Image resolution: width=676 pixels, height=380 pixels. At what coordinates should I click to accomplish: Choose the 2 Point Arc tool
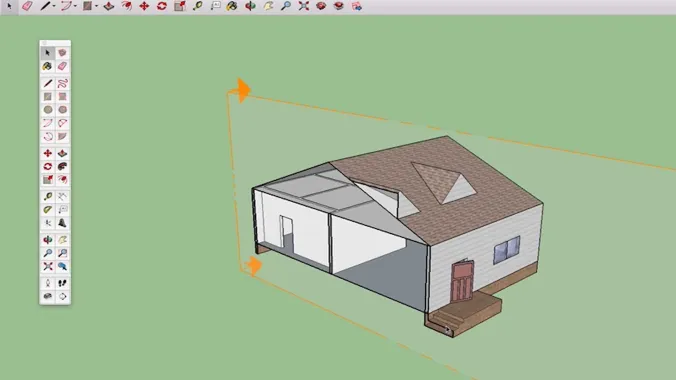(63, 123)
